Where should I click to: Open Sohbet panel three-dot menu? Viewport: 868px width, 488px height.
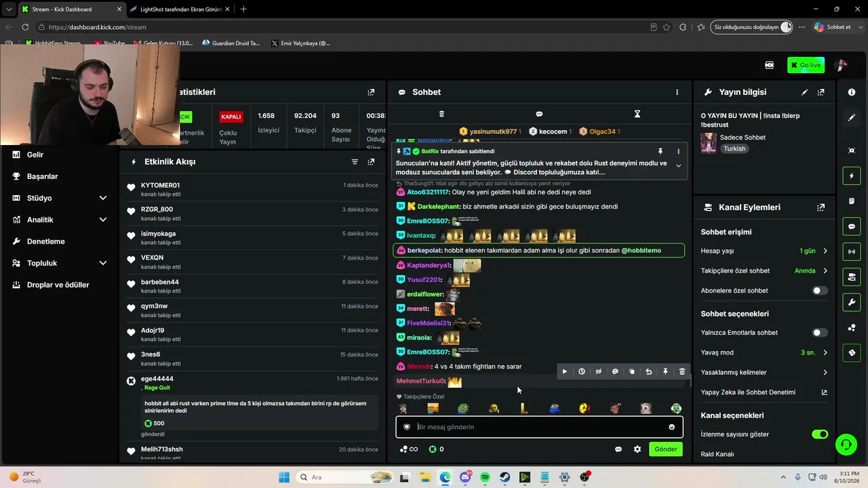(677, 92)
